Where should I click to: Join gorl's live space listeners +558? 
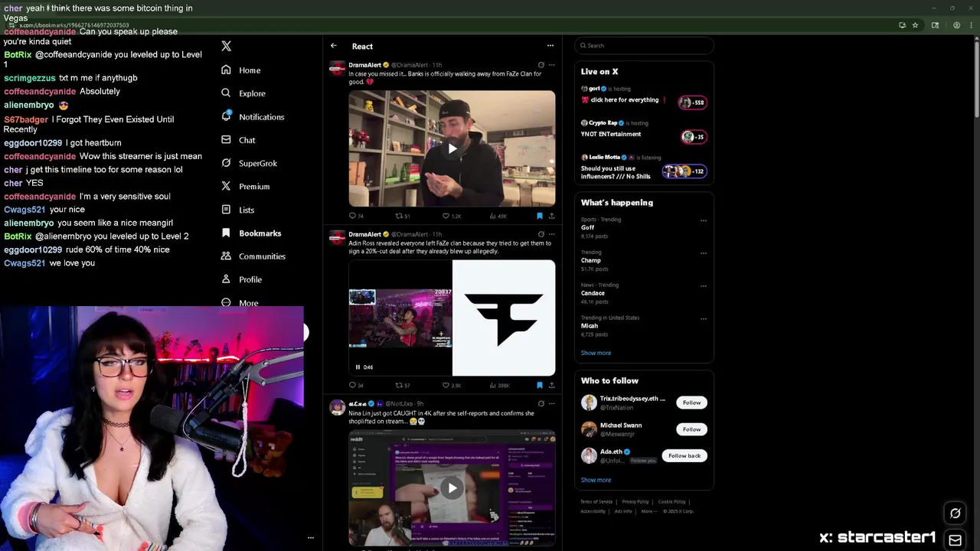click(x=692, y=102)
